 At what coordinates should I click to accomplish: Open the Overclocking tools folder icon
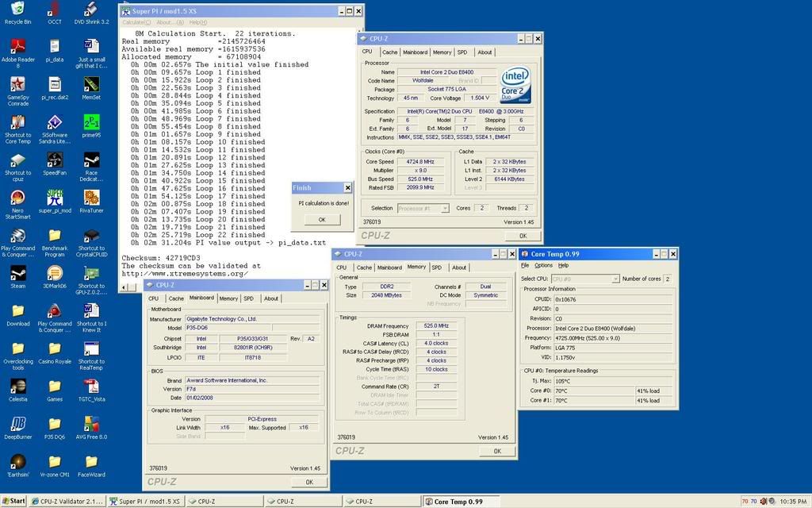pyautogui.click(x=17, y=351)
